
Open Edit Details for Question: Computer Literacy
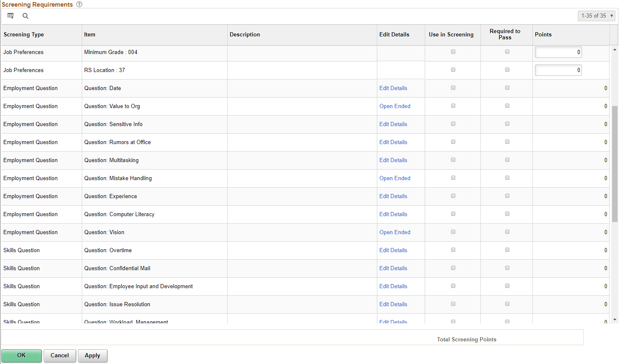click(393, 214)
